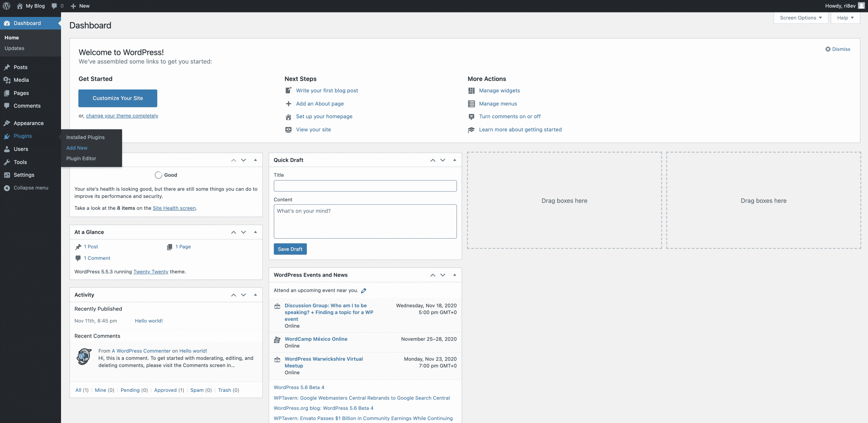Open the Screen Options dropdown

[x=801, y=18]
